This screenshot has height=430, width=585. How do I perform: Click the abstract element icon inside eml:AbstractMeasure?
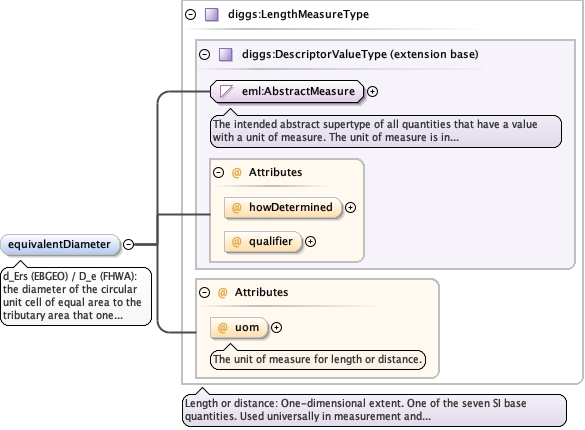click(226, 91)
